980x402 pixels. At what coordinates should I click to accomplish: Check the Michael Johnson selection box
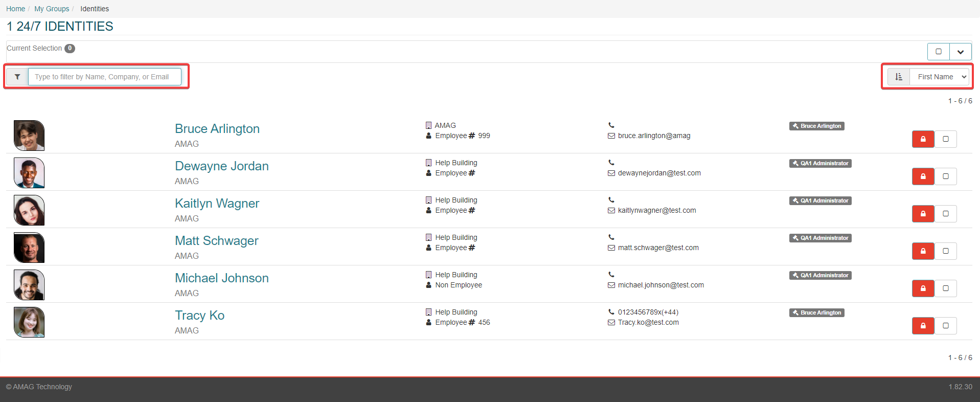pyautogui.click(x=945, y=288)
